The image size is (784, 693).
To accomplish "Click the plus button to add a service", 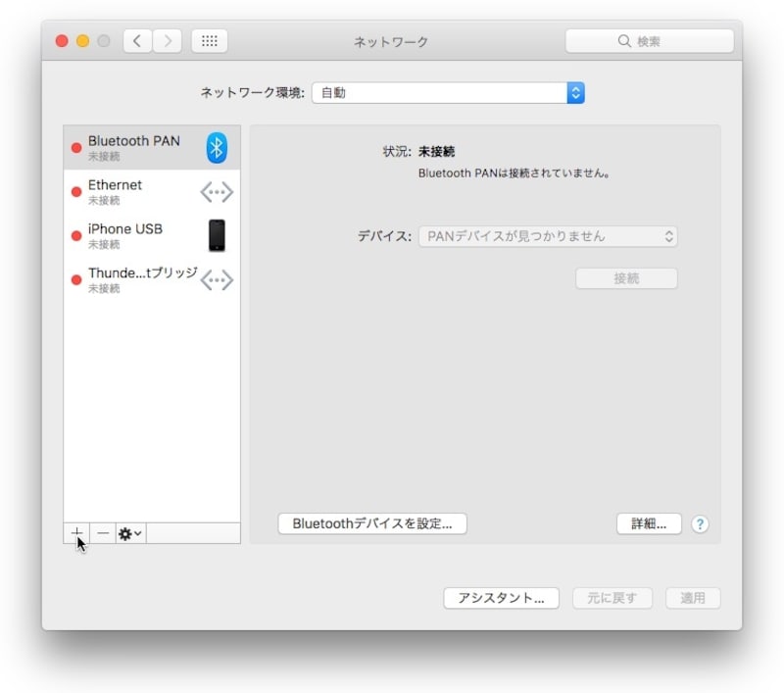I will point(76,533).
